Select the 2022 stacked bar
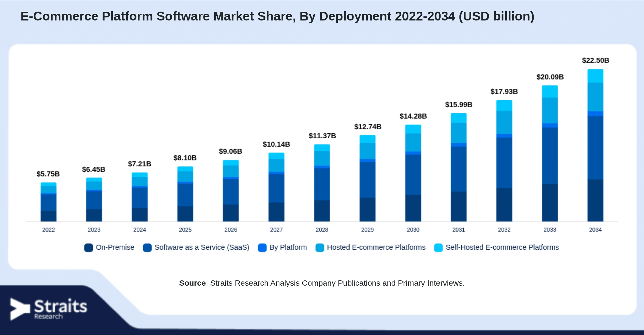This screenshot has width=644, height=335. coord(48,202)
